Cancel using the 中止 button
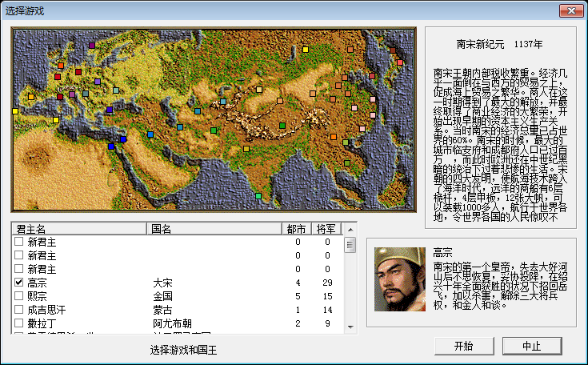 [x=532, y=346]
